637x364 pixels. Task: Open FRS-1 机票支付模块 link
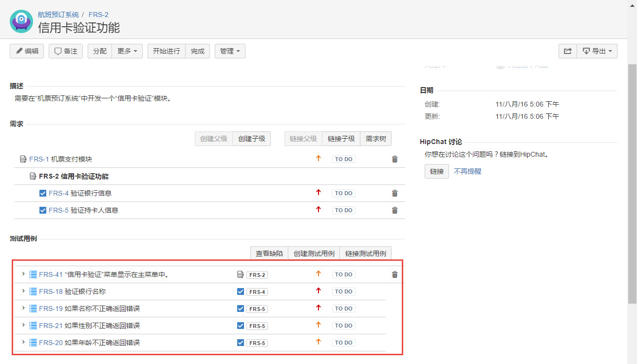click(60, 159)
